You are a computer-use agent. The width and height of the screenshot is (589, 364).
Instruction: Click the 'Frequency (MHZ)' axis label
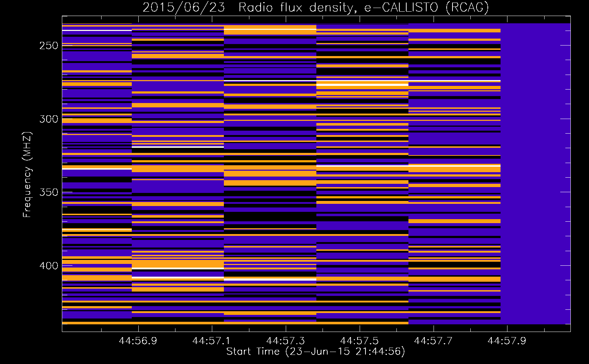point(27,174)
